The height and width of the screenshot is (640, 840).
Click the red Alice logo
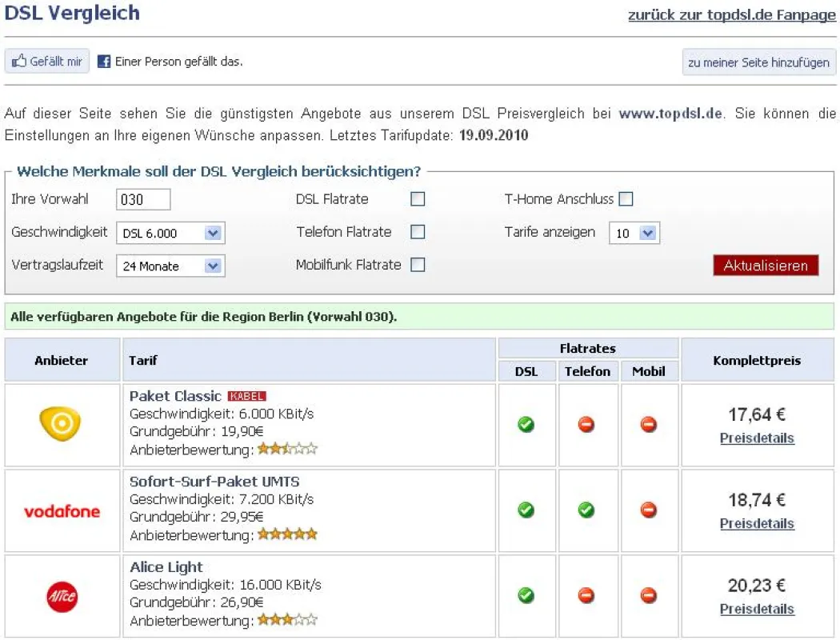click(62, 597)
